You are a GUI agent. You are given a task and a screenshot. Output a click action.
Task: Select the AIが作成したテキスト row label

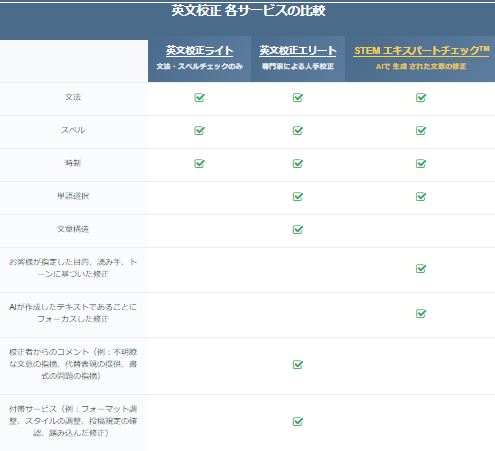73,313
